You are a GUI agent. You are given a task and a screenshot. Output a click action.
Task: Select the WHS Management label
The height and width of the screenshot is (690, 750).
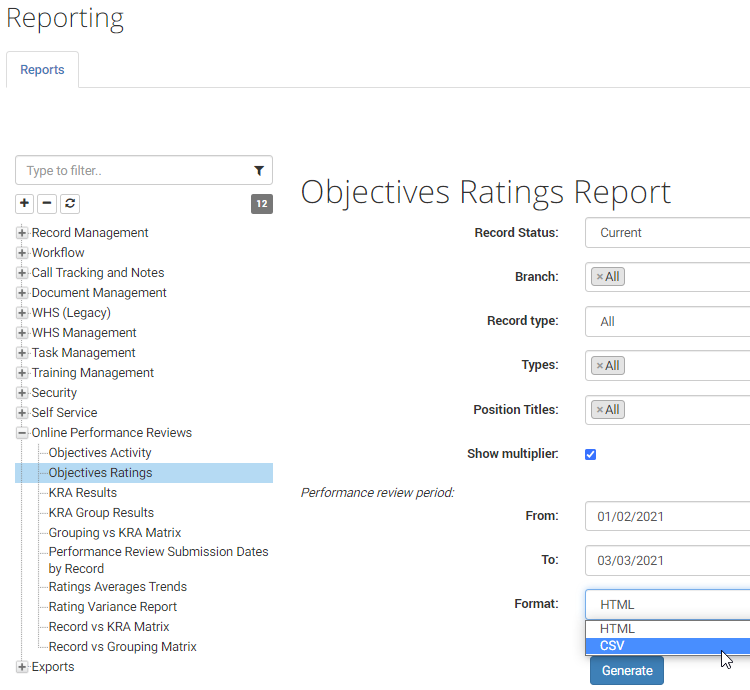click(84, 333)
